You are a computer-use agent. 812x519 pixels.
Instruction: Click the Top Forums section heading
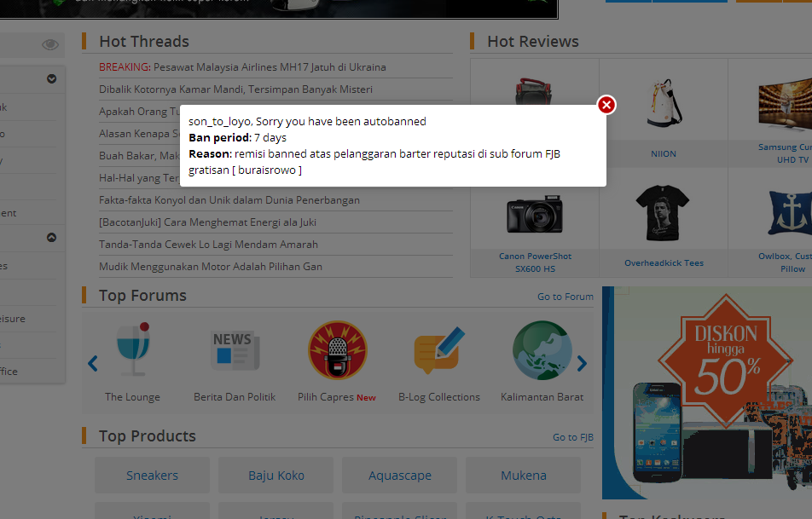coord(142,296)
